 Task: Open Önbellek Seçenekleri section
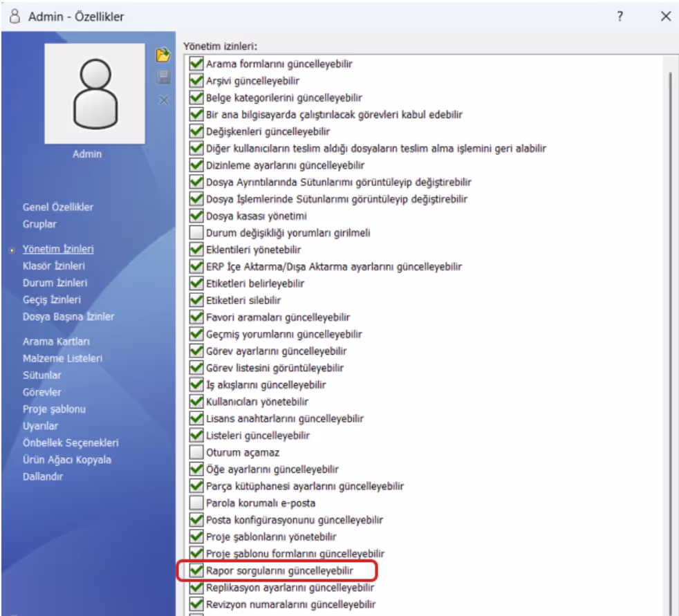[x=71, y=443]
